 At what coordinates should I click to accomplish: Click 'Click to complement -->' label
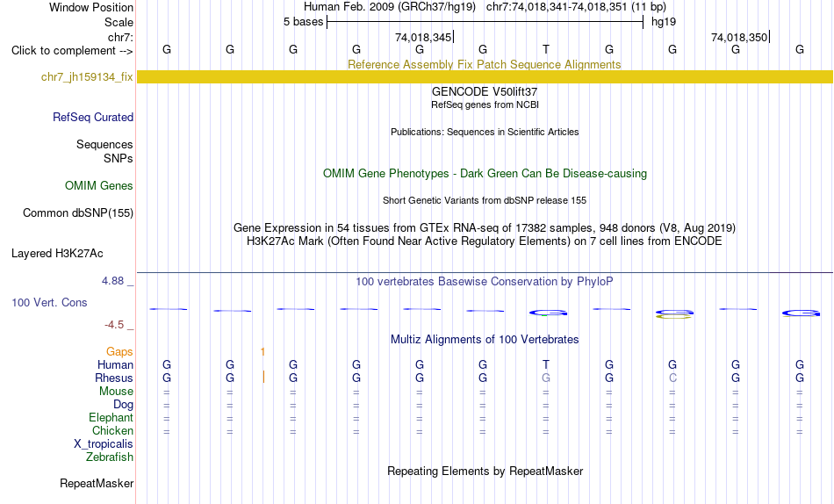point(72,51)
